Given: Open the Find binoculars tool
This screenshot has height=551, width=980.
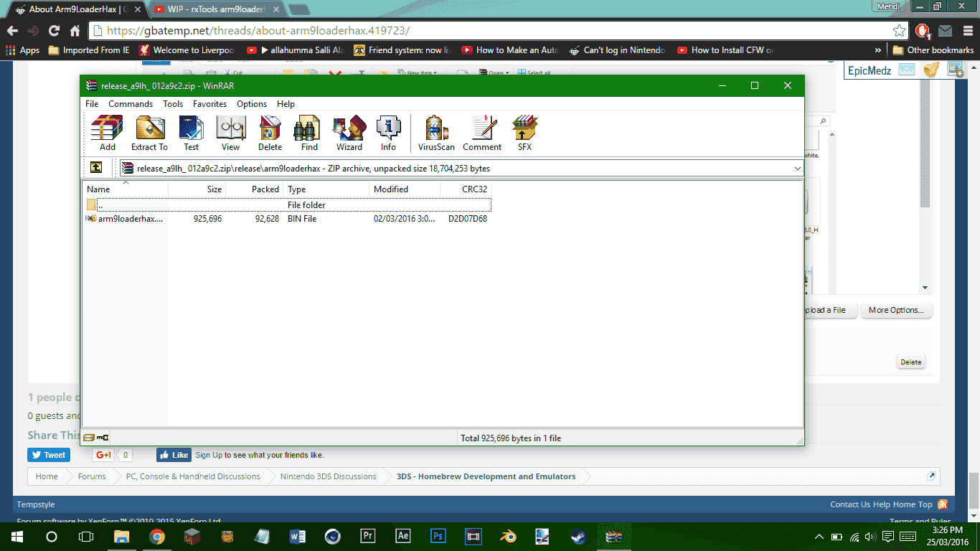Looking at the screenshot, I should 309,133.
